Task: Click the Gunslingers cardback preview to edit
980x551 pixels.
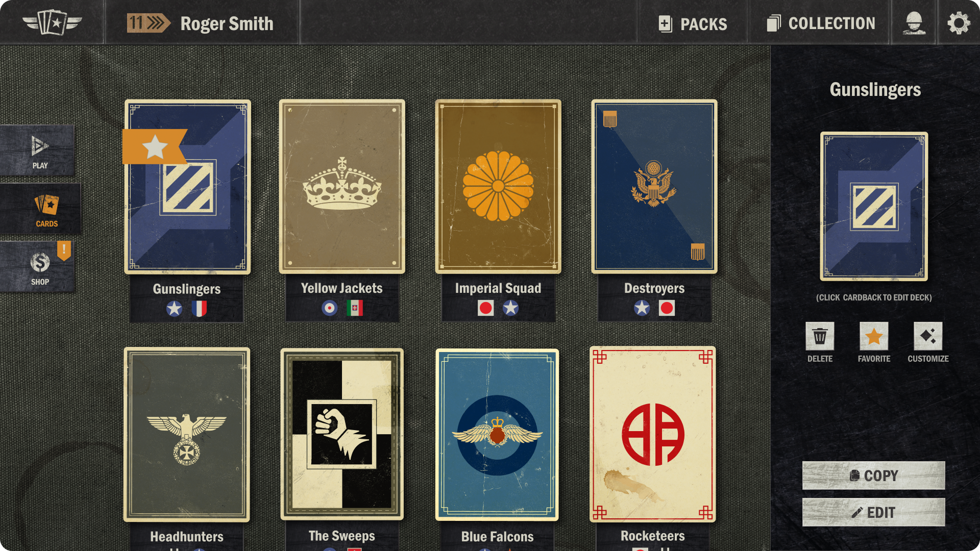Action: coord(874,206)
